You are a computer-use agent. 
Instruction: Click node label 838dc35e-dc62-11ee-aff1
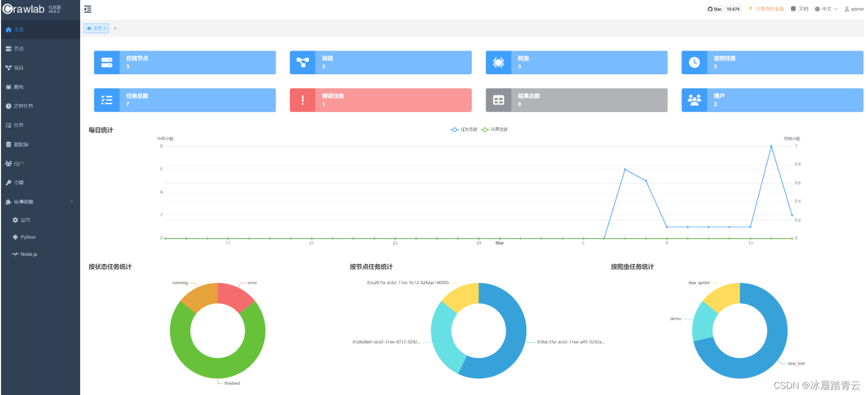click(x=571, y=342)
